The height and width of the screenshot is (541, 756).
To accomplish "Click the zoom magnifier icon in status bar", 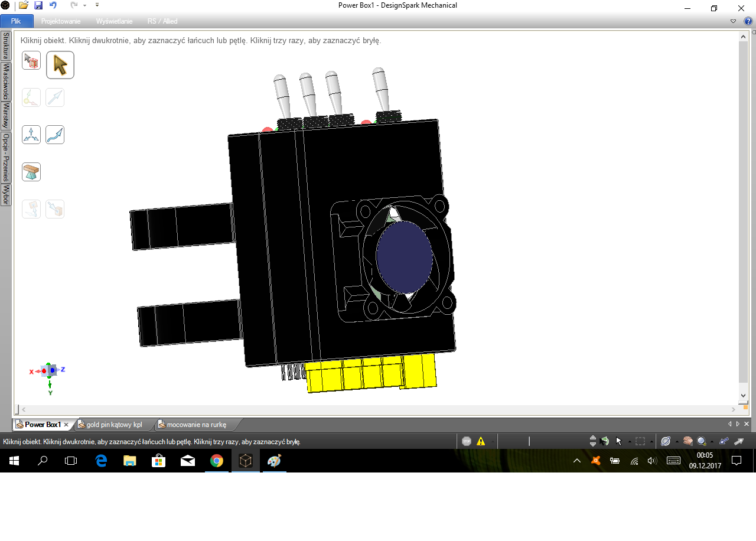I will [x=701, y=441].
